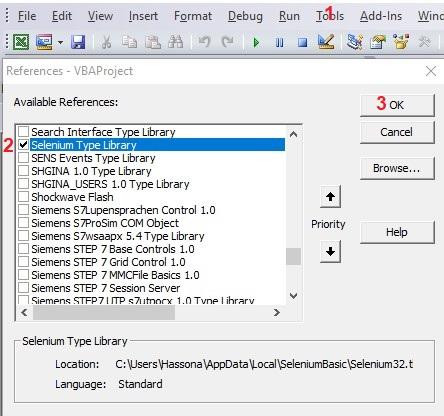This screenshot has width=444, height=416.
Task: Click the Reset stop icon
Action: 303,42
